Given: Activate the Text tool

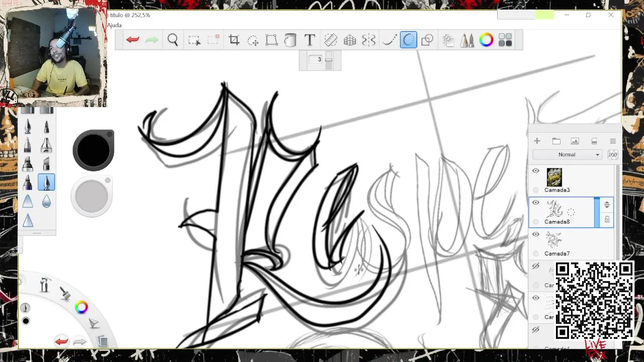Looking at the screenshot, I should coord(310,40).
